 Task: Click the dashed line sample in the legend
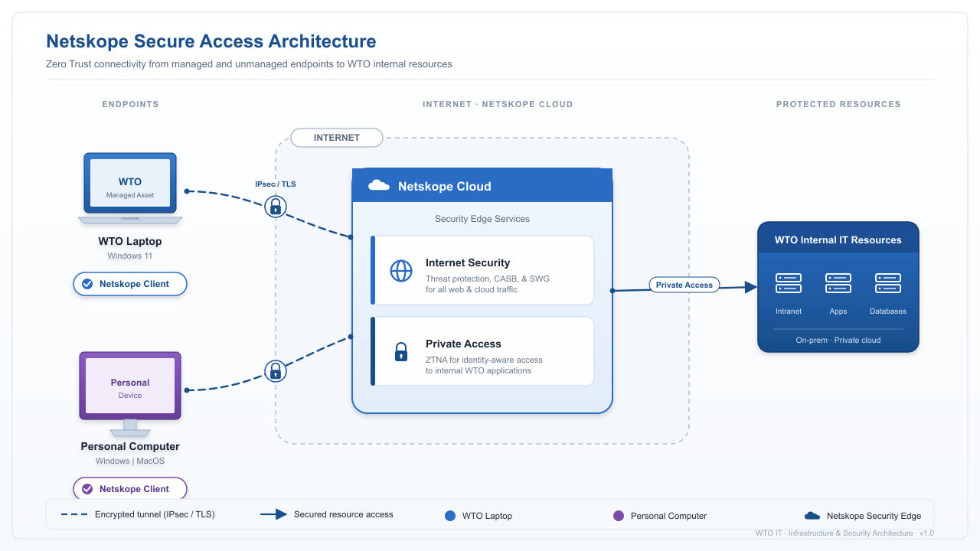pos(73,515)
